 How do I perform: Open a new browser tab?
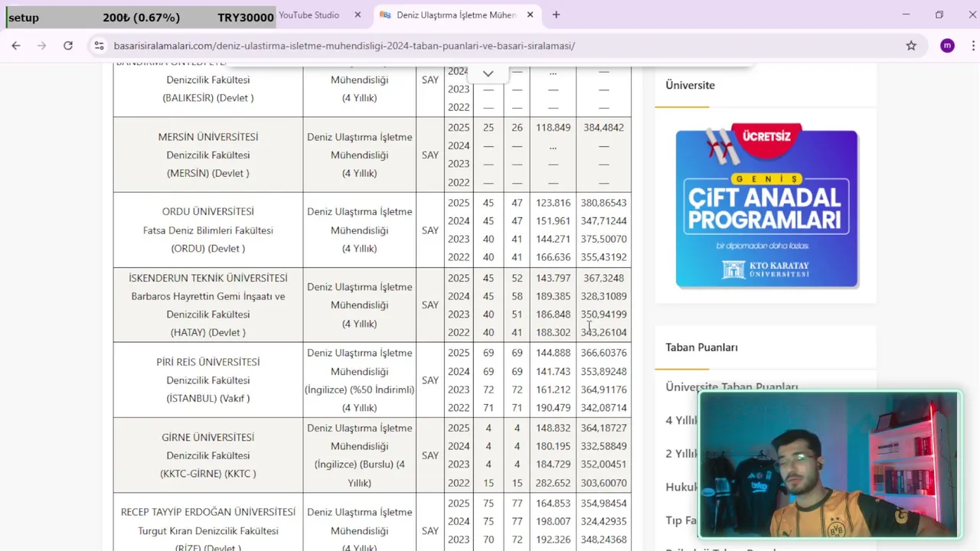tap(556, 15)
